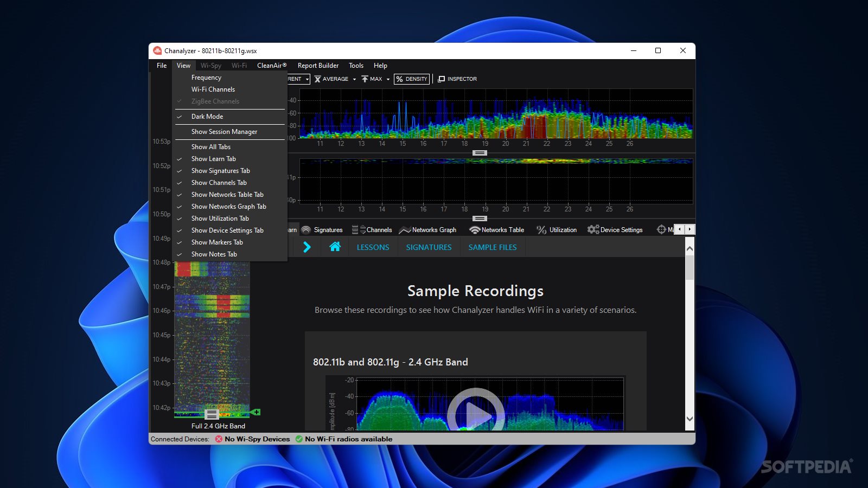Click the red No Wi-Spy Devices status icon
Viewport: 868px width, 488px height.
pos(219,439)
